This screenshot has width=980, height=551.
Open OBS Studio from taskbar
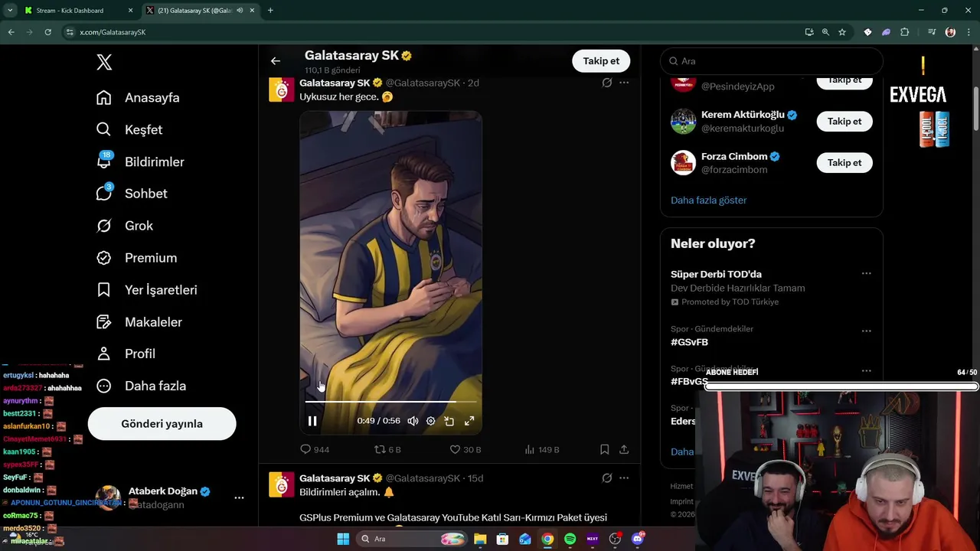[615, 539]
